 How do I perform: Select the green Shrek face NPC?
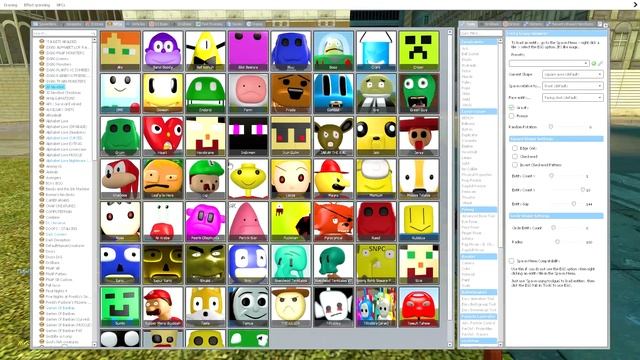[x=205, y=264]
